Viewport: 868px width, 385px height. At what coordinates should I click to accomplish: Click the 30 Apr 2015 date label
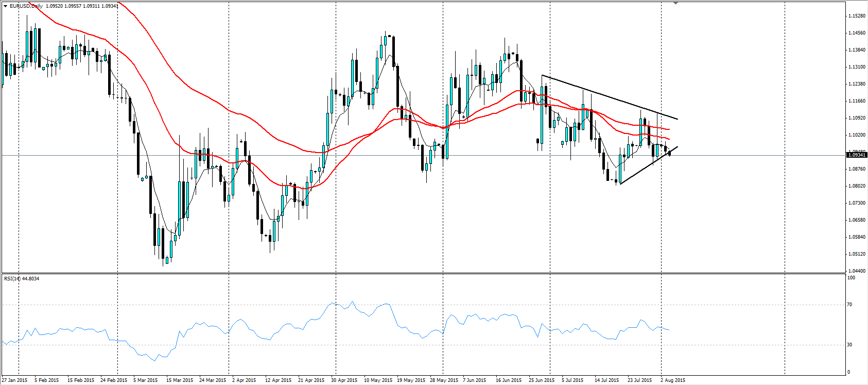pyautogui.click(x=344, y=380)
